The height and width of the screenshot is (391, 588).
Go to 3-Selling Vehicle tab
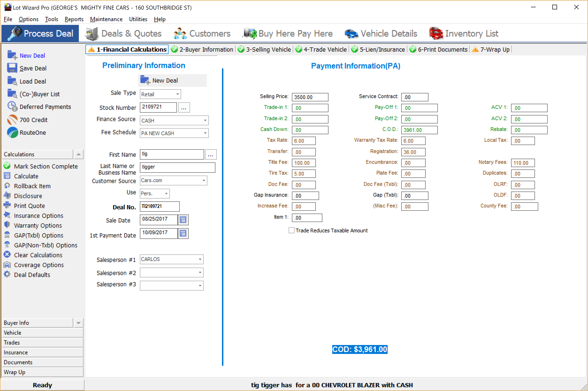point(264,49)
